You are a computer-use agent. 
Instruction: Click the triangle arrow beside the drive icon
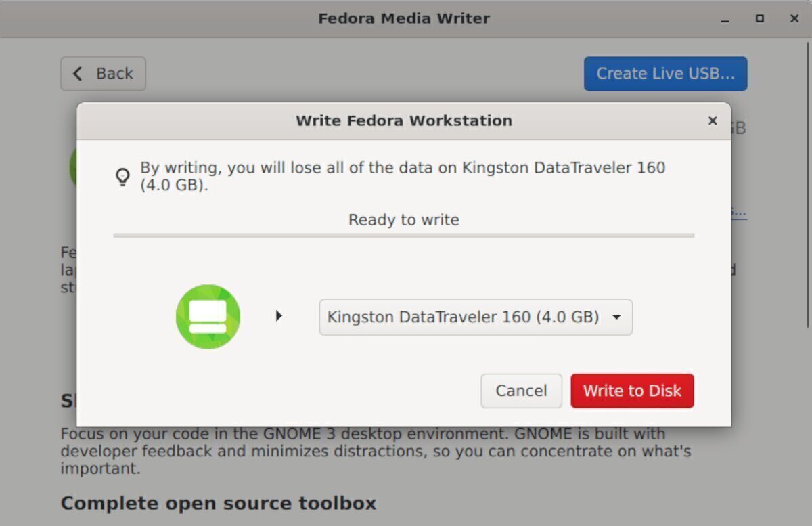pos(279,315)
